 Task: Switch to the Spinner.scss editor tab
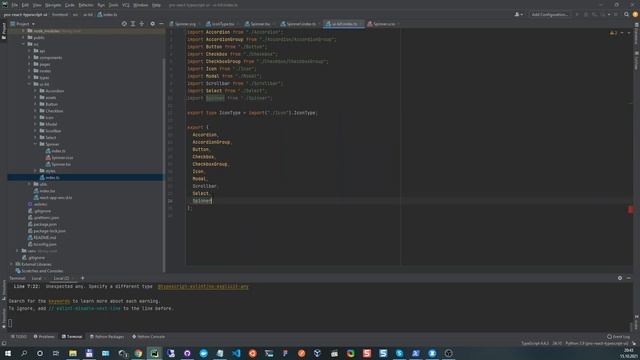point(382,24)
